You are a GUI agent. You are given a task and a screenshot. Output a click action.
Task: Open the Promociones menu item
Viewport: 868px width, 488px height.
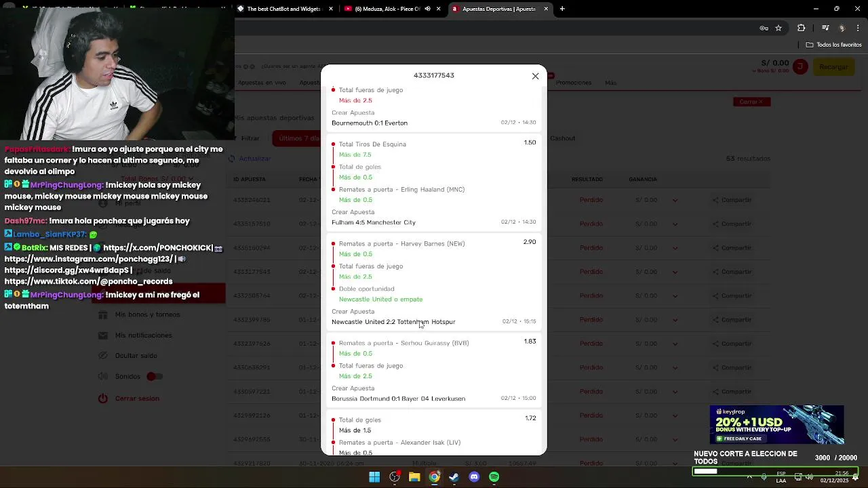pos(574,83)
